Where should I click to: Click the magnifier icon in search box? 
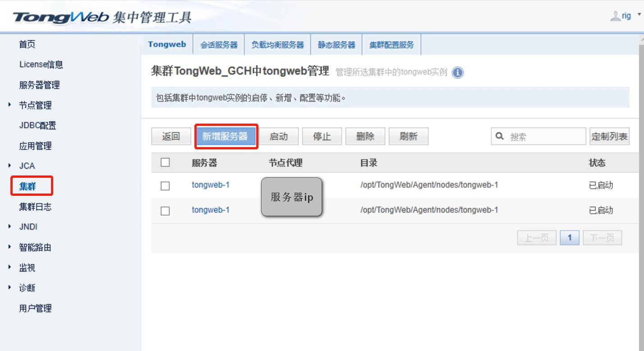(499, 136)
